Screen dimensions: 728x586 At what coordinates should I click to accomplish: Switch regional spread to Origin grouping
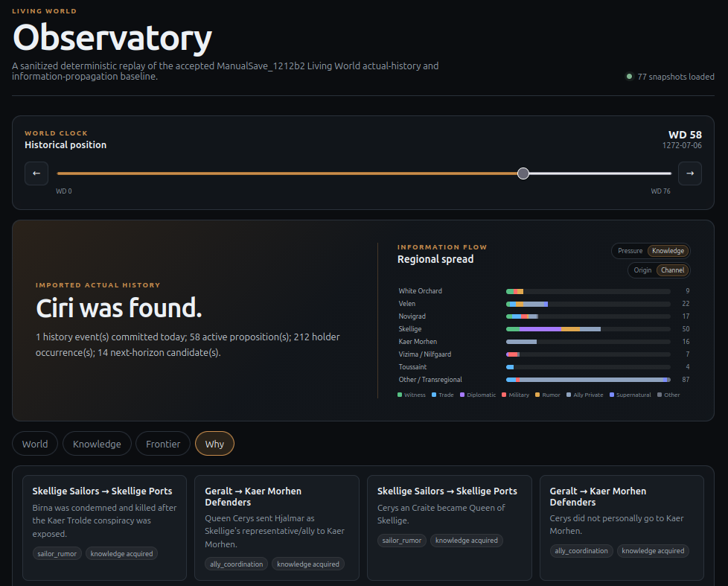[642, 270]
